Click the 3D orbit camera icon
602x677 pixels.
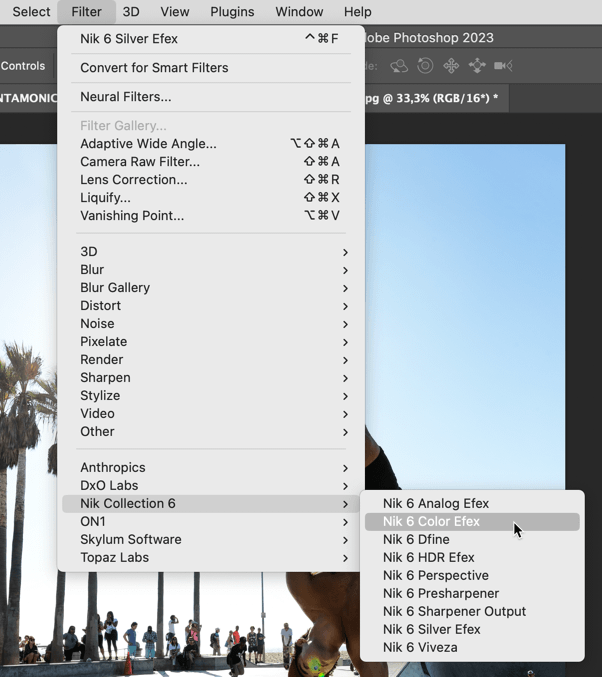point(399,66)
